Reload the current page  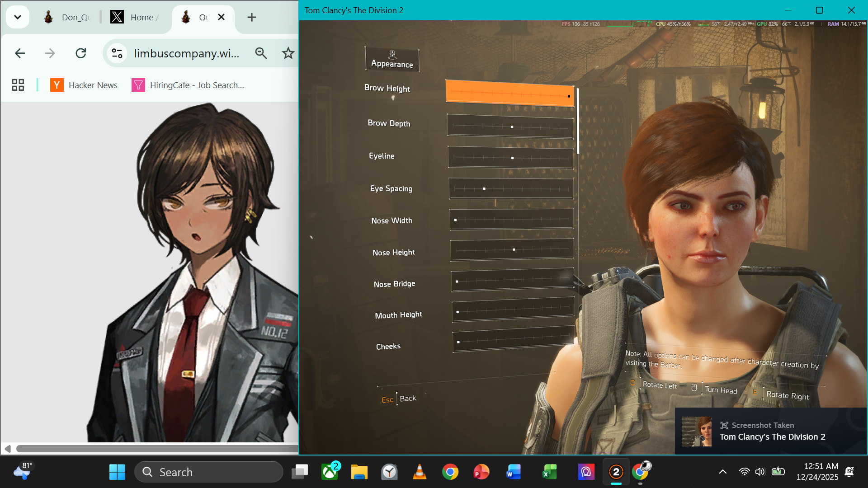[81, 53]
